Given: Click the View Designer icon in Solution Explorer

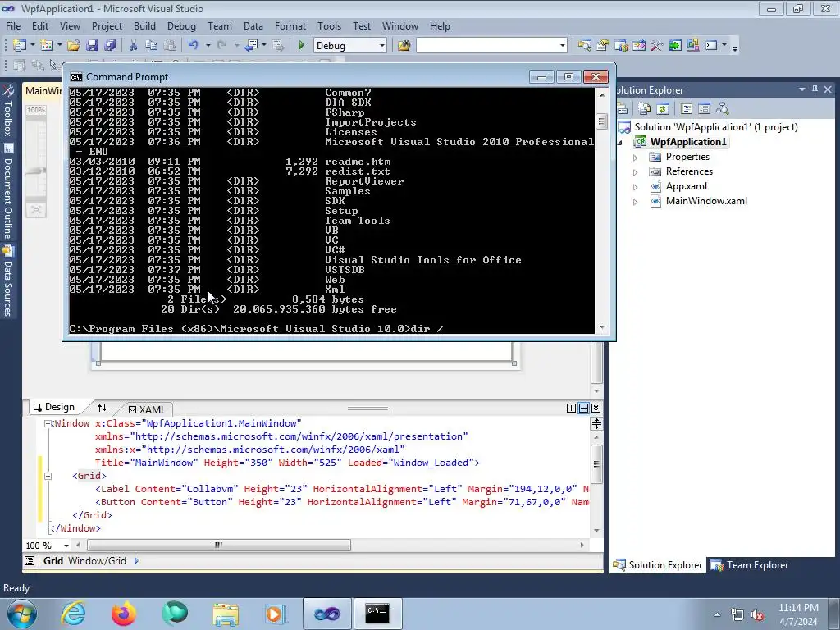Looking at the screenshot, I should click(704, 109).
